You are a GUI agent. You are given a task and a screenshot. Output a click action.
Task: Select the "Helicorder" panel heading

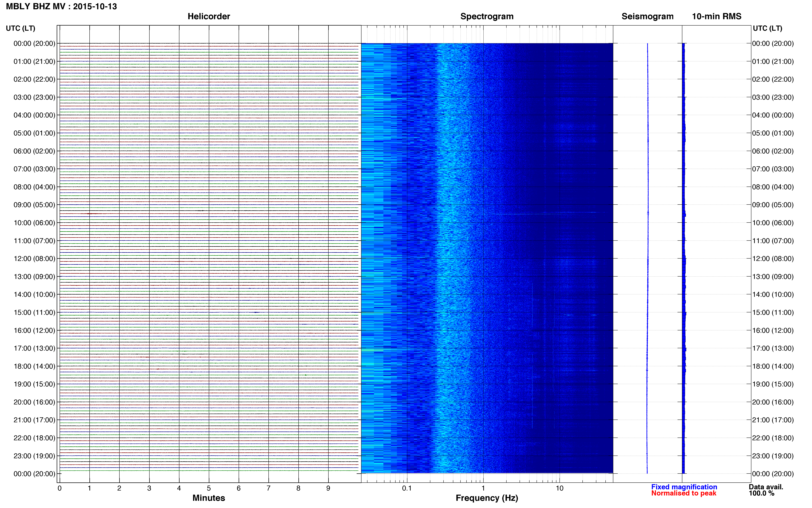coord(209,16)
